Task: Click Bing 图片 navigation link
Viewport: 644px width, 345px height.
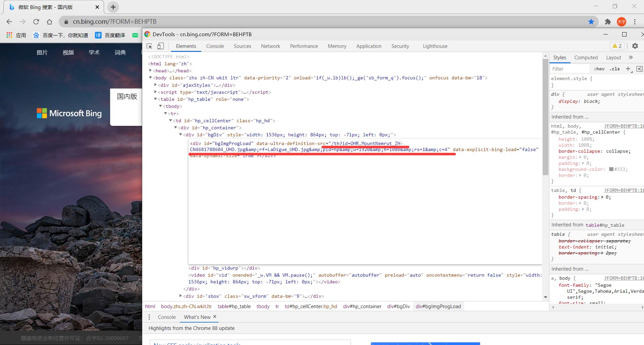Action: click(42, 53)
